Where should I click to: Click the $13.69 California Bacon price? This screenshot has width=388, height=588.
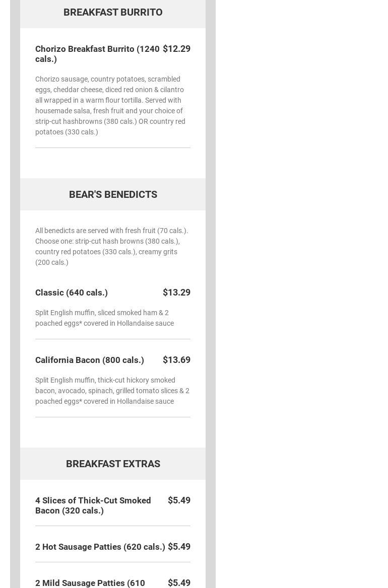176,360
